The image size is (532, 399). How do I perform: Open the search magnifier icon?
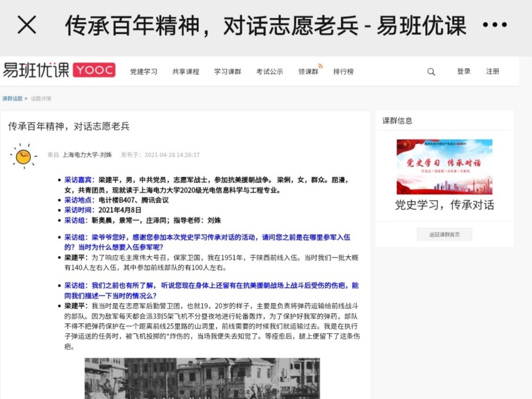(x=431, y=72)
